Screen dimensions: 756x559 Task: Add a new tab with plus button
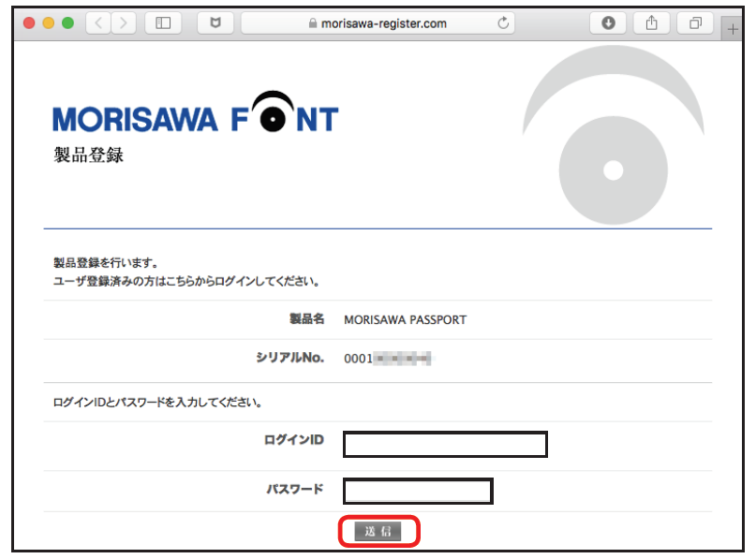[x=733, y=29]
